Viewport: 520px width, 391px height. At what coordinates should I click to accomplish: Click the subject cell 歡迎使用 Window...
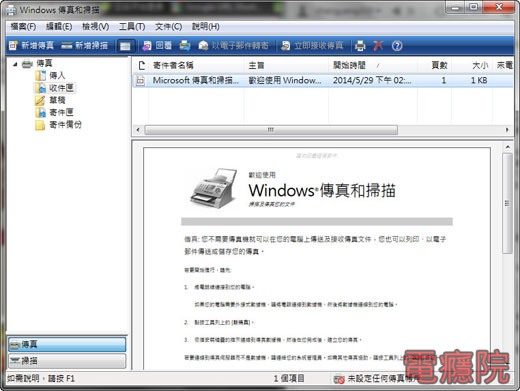(x=285, y=80)
